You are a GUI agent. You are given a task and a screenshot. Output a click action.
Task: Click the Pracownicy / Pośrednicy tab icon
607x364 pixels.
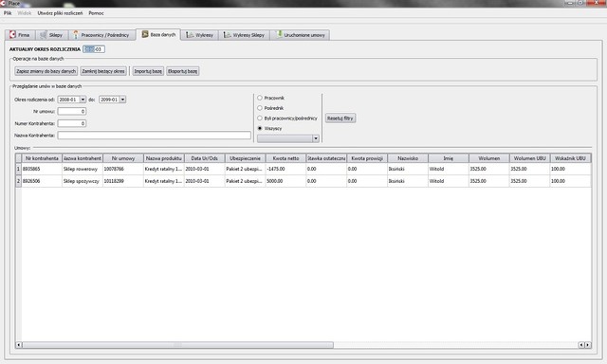76,35
